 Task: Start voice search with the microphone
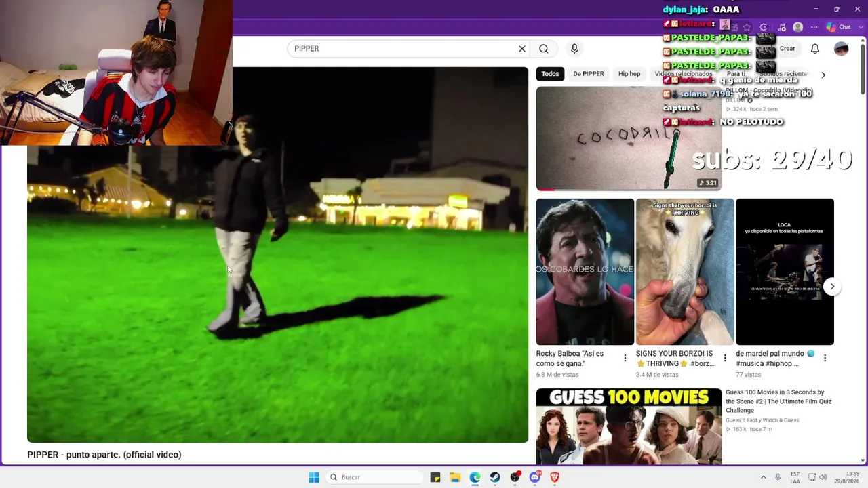574,49
